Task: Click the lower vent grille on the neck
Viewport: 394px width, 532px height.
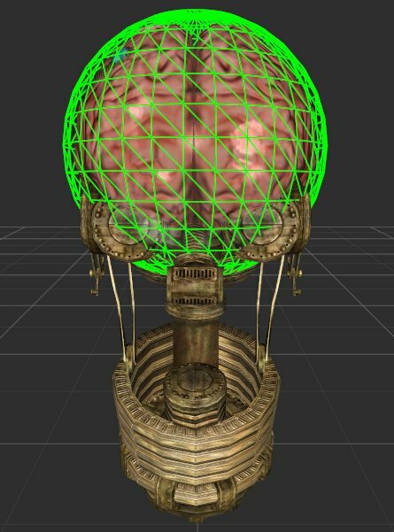Action: (x=195, y=300)
